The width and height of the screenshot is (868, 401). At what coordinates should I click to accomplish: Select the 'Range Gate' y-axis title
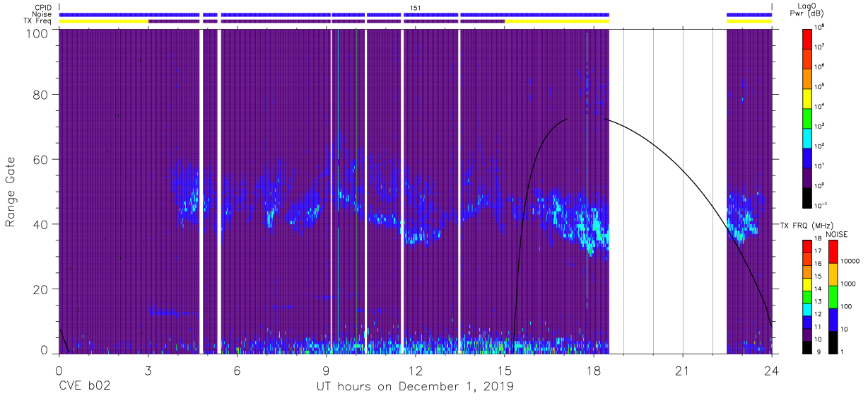point(11,192)
